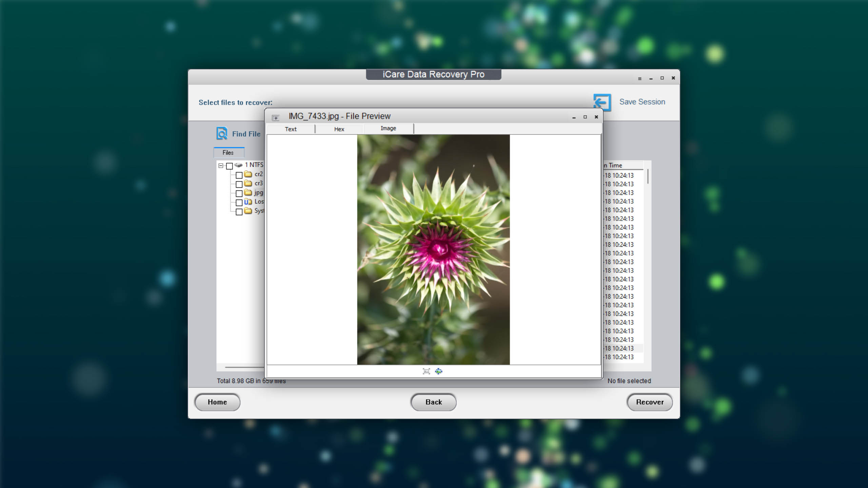Click the Hex view tab
Viewport: 868px width, 488px height.
coord(339,129)
